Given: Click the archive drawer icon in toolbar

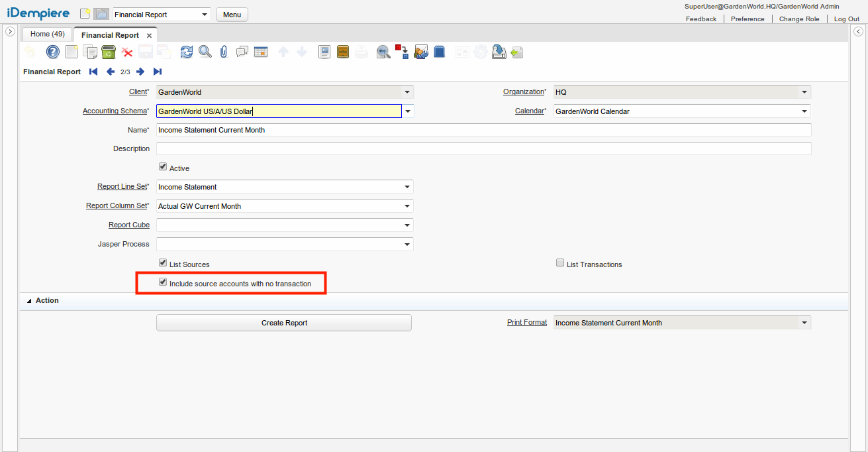Looking at the screenshot, I should click(x=343, y=52).
